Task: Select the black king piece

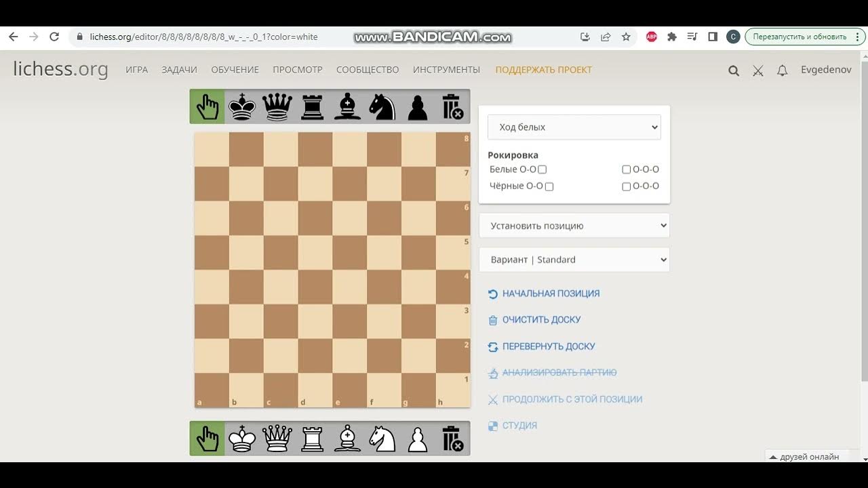Action: pos(242,107)
